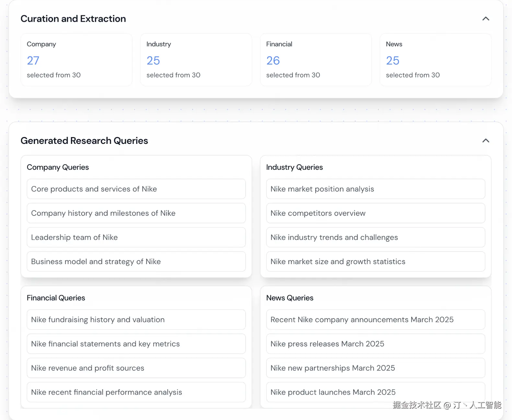Open the Industry selected count card
The width and height of the screenshot is (512, 420).
tap(196, 60)
